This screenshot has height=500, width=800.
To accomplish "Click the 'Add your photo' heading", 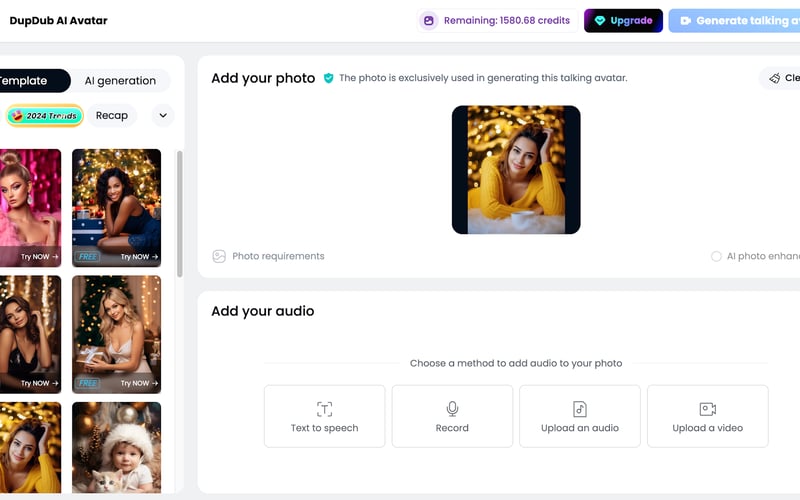I will click(x=263, y=78).
